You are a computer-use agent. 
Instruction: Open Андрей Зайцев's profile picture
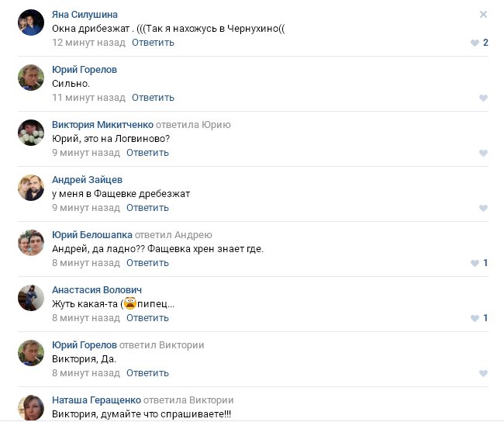30,188
